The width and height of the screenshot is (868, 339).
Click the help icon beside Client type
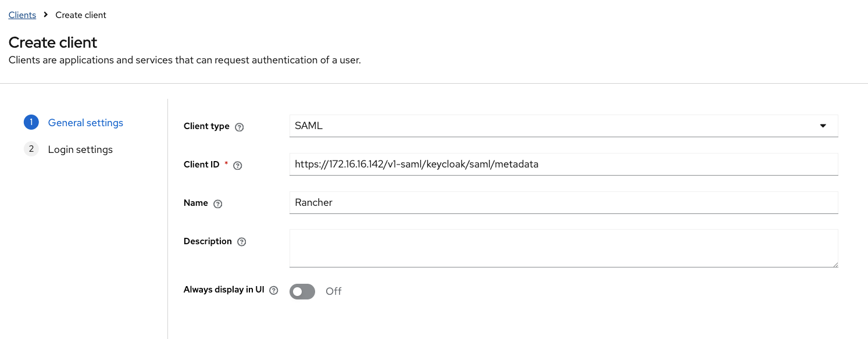click(239, 127)
